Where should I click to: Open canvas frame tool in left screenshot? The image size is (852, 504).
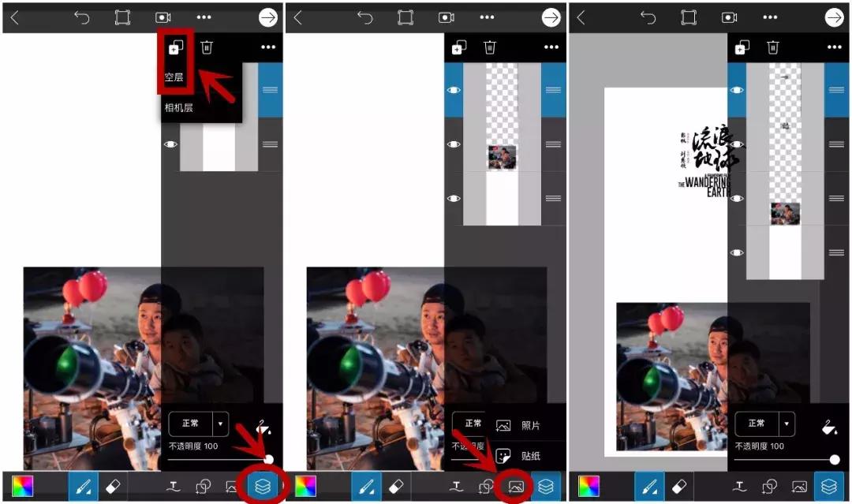coord(122,17)
